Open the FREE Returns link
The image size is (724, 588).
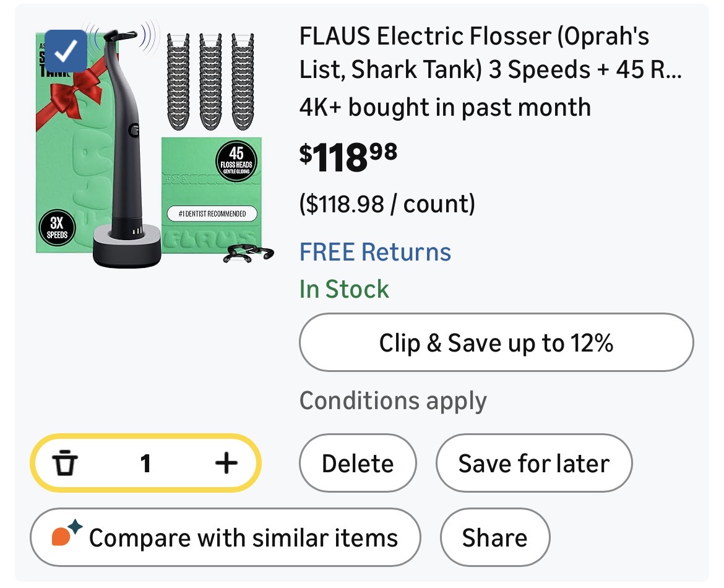click(x=375, y=253)
